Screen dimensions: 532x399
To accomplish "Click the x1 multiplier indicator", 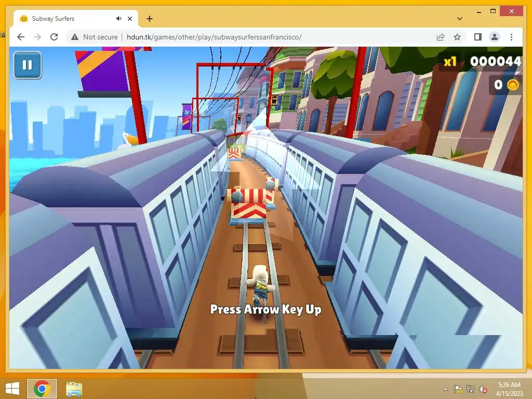I will pos(450,62).
